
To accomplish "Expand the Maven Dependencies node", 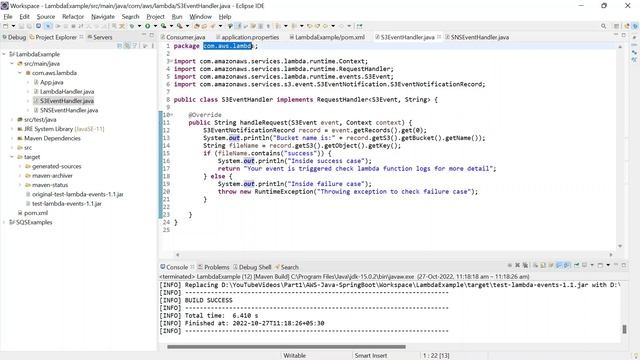I will [12, 138].
